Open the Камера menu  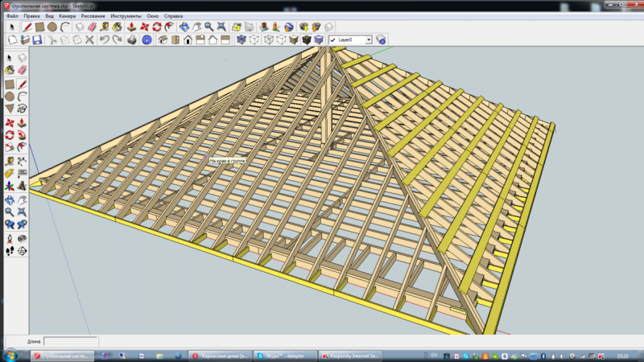point(68,15)
